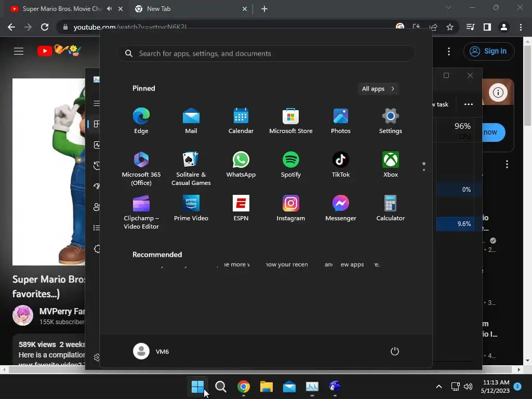Image resolution: width=532 pixels, height=399 pixels.
Task: Go back in Chrome
Action: point(11,27)
